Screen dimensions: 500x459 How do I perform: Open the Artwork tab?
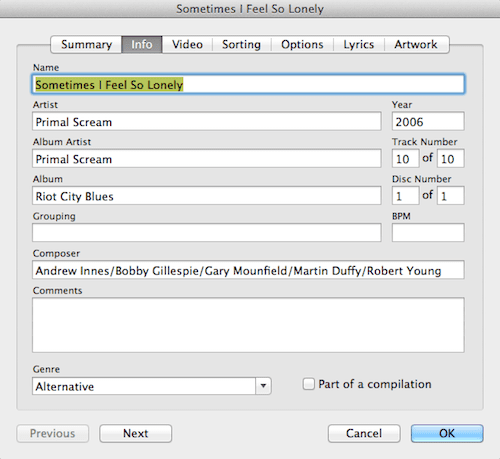[416, 44]
